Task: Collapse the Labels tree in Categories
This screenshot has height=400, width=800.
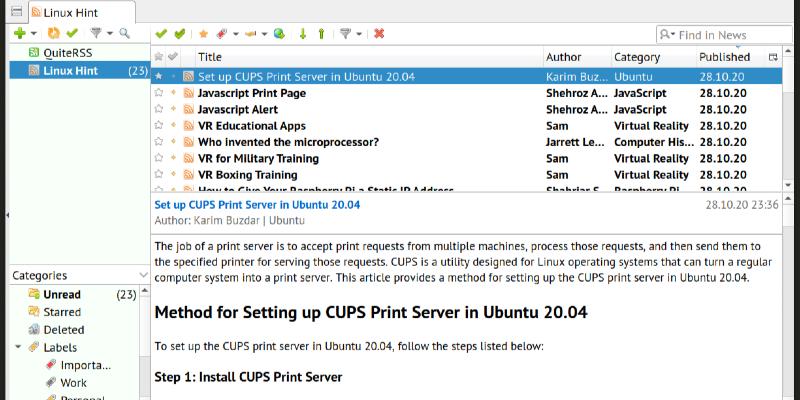Action: click(x=18, y=347)
